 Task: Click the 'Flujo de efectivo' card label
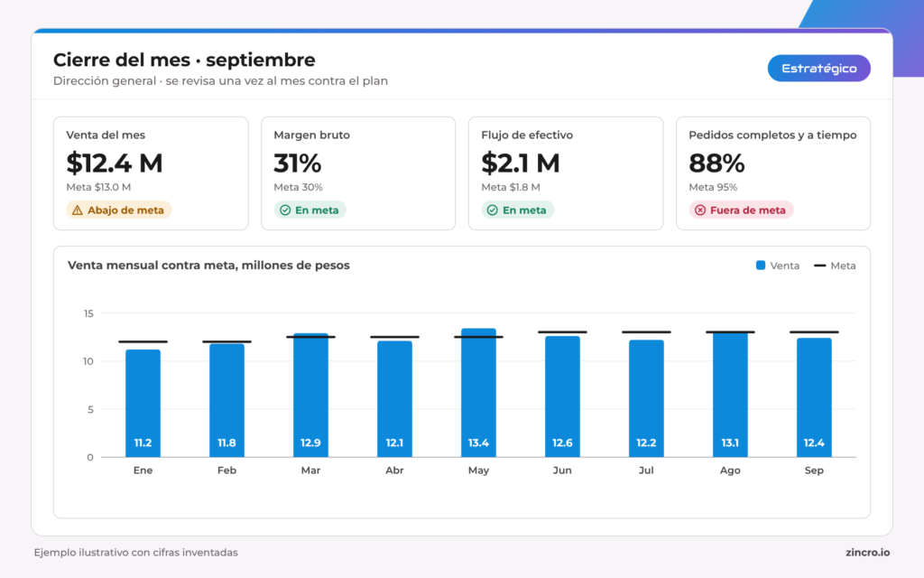(527, 135)
